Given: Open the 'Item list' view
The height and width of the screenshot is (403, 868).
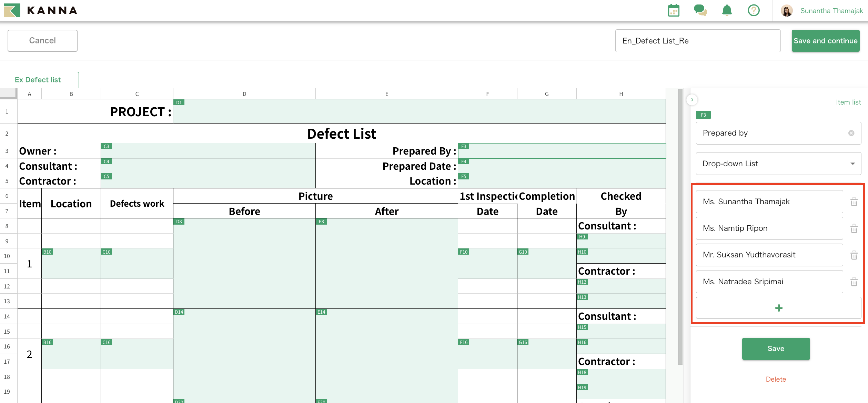Looking at the screenshot, I should (848, 102).
